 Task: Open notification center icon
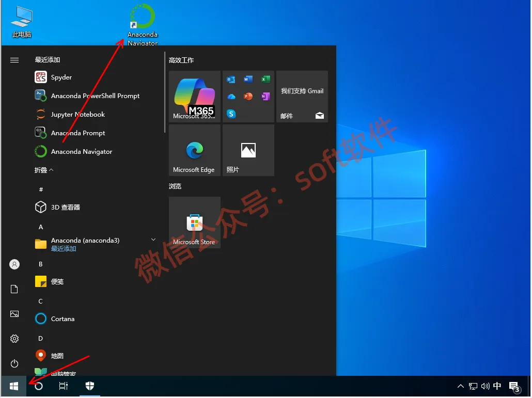[x=514, y=387]
